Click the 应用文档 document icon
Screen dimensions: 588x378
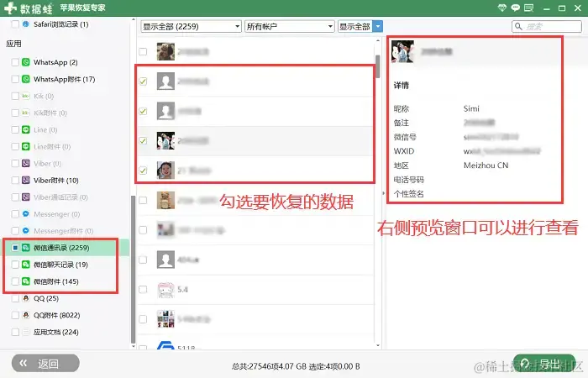click(25, 333)
